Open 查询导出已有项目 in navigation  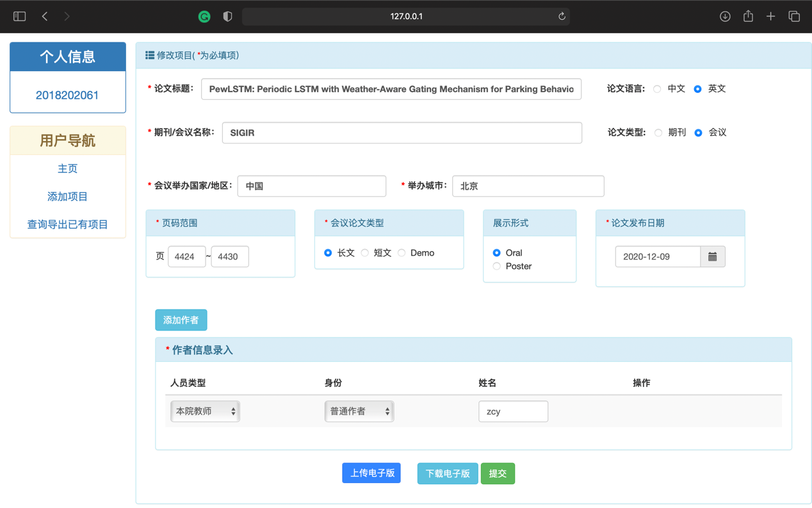(67, 225)
